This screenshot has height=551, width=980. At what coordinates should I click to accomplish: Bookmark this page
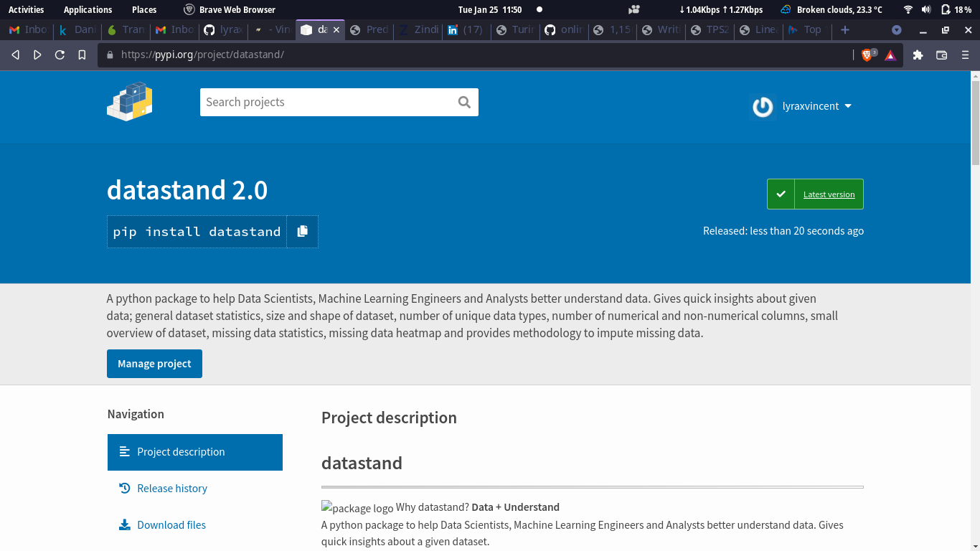click(82, 55)
